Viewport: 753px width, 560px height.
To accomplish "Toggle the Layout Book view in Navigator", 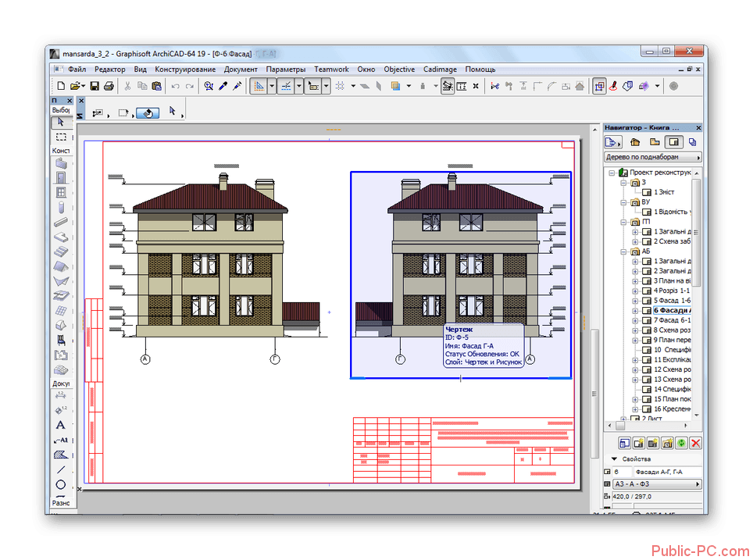I will tap(673, 142).
